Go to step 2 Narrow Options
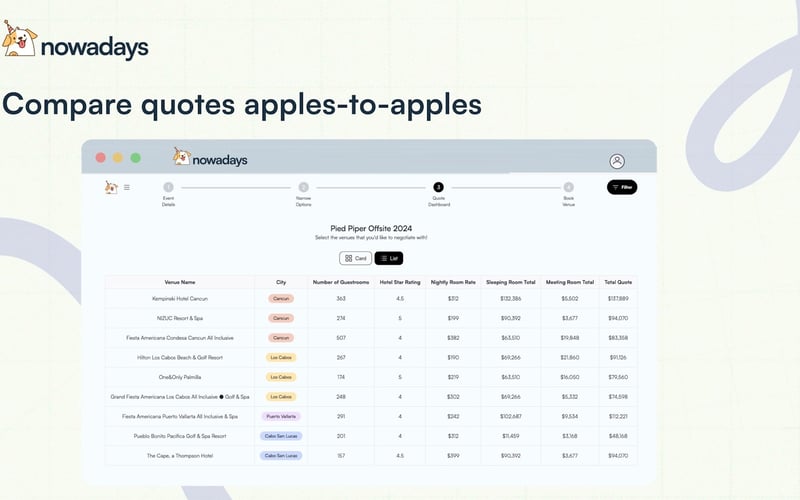Screen dimensions: 800x500 304,194
